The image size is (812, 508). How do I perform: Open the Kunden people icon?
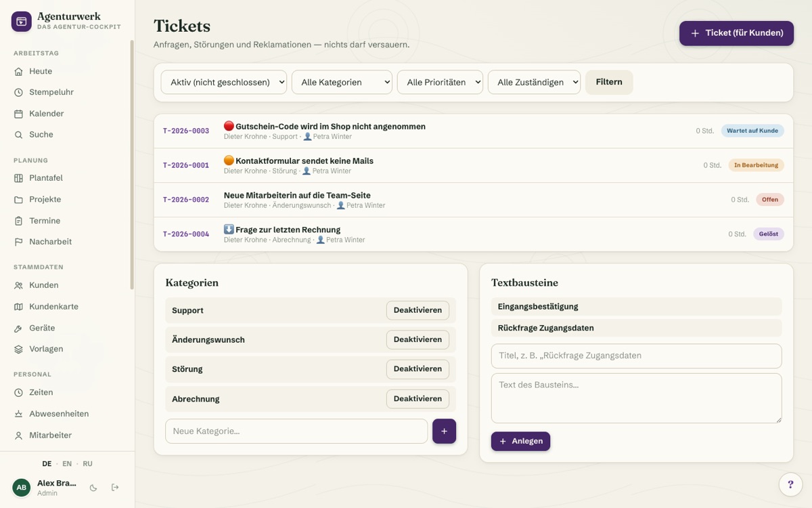18,285
